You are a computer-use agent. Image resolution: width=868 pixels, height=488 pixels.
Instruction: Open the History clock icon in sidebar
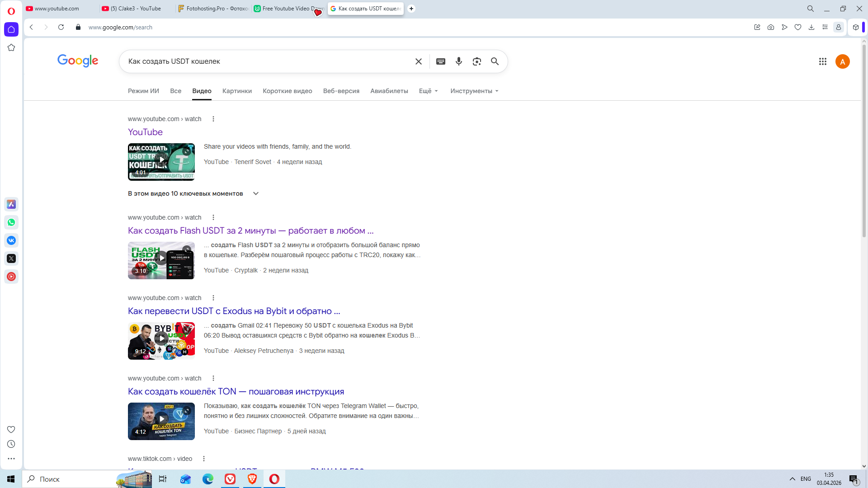pos(11,444)
